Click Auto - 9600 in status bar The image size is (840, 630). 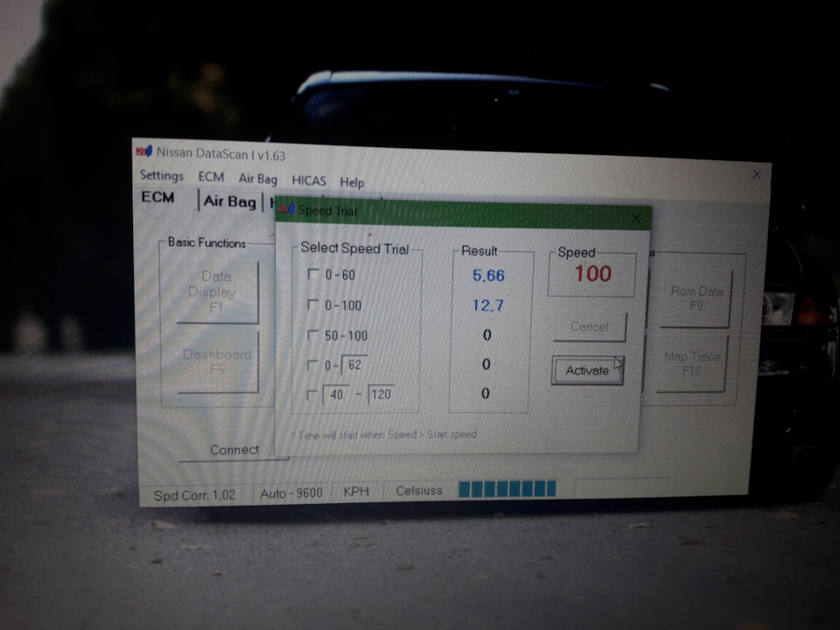[x=290, y=493]
